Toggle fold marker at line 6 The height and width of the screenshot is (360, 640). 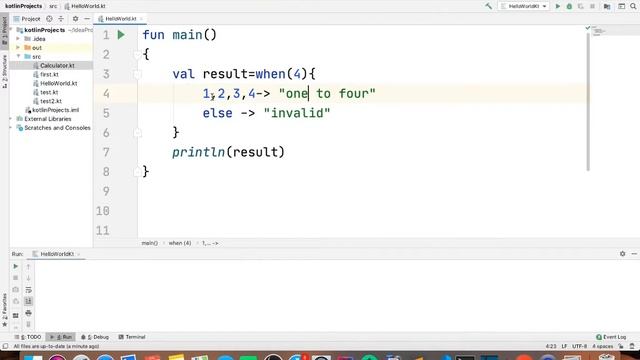click(x=138, y=133)
